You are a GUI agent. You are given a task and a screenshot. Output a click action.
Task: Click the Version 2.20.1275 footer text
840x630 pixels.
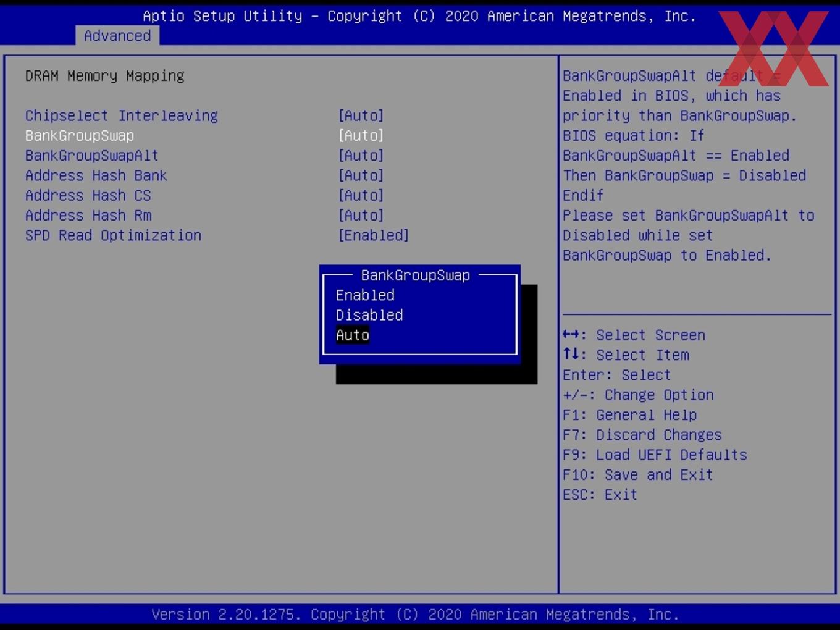(x=416, y=615)
